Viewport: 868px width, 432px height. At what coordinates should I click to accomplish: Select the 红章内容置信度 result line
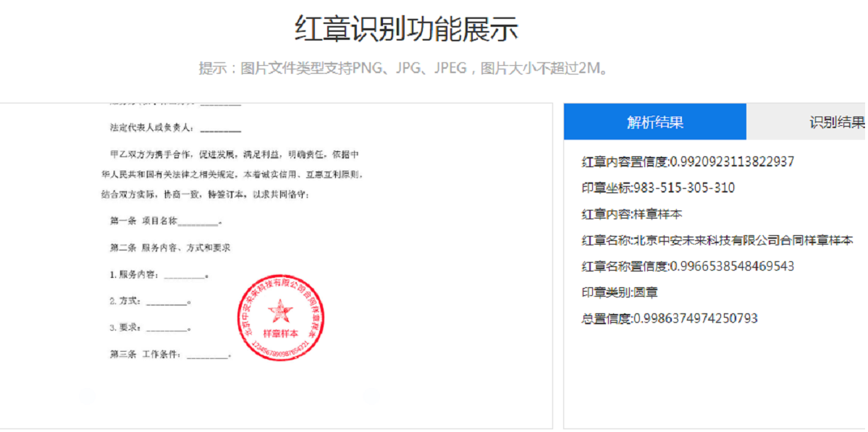click(x=688, y=161)
